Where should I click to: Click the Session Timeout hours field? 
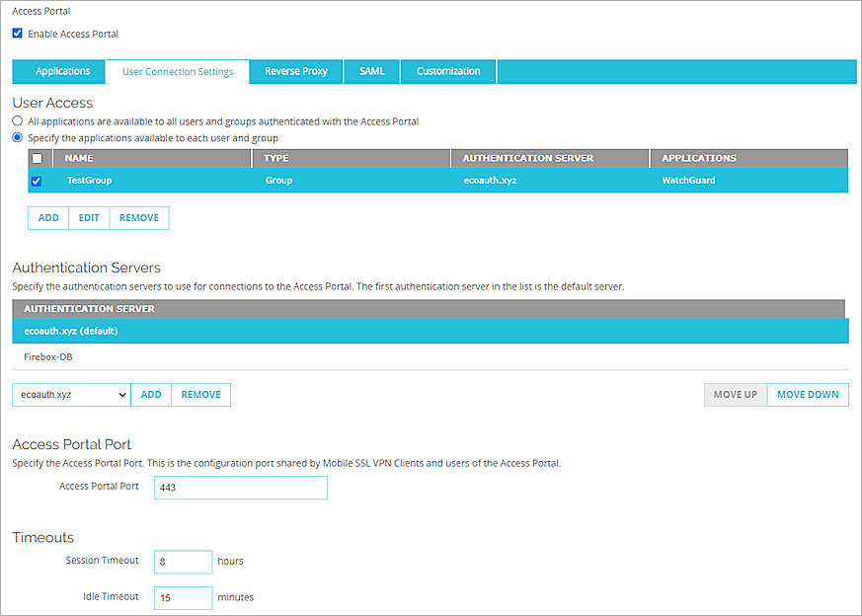click(x=183, y=561)
